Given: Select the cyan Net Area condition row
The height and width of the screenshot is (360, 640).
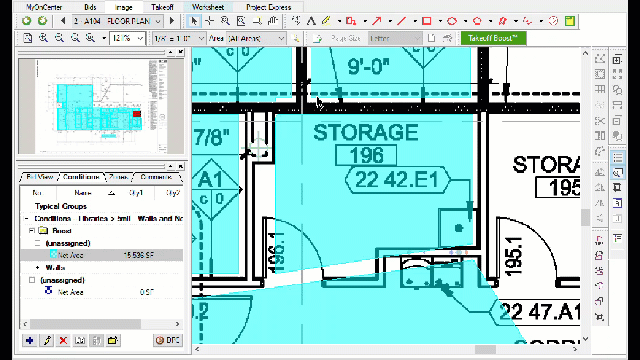Looking at the screenshot, I should (x=102, y=255).
